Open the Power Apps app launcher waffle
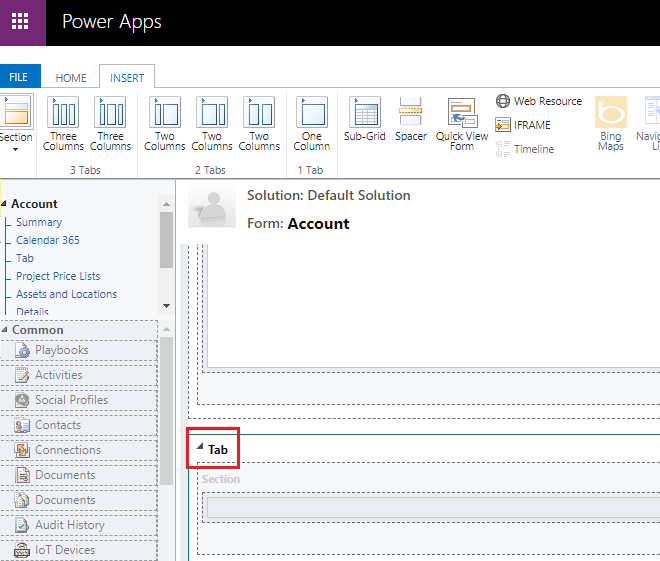 tap(20, 21)
